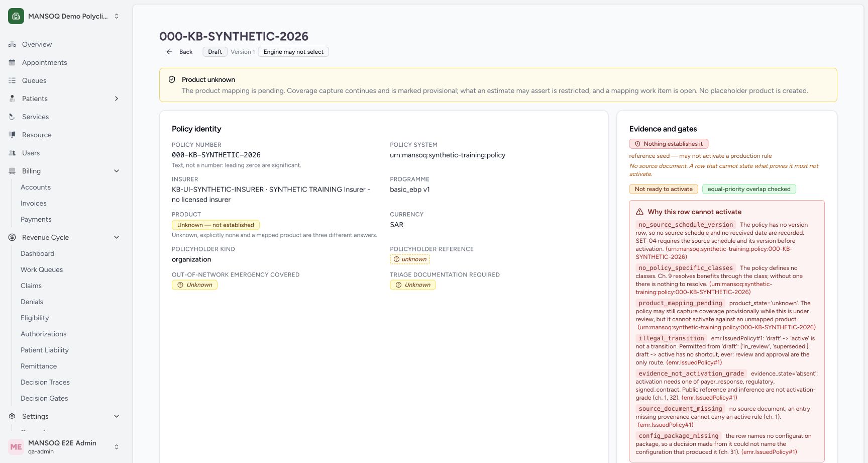The image size is (868, 463).
Task: Open Authorizations page
Action: tap(44, 334)
